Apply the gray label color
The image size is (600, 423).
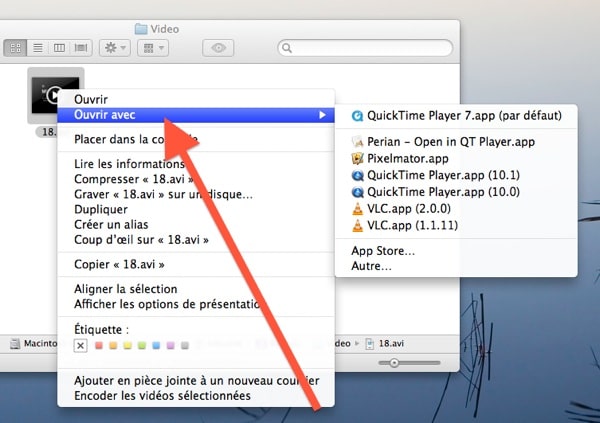(185, 346)
